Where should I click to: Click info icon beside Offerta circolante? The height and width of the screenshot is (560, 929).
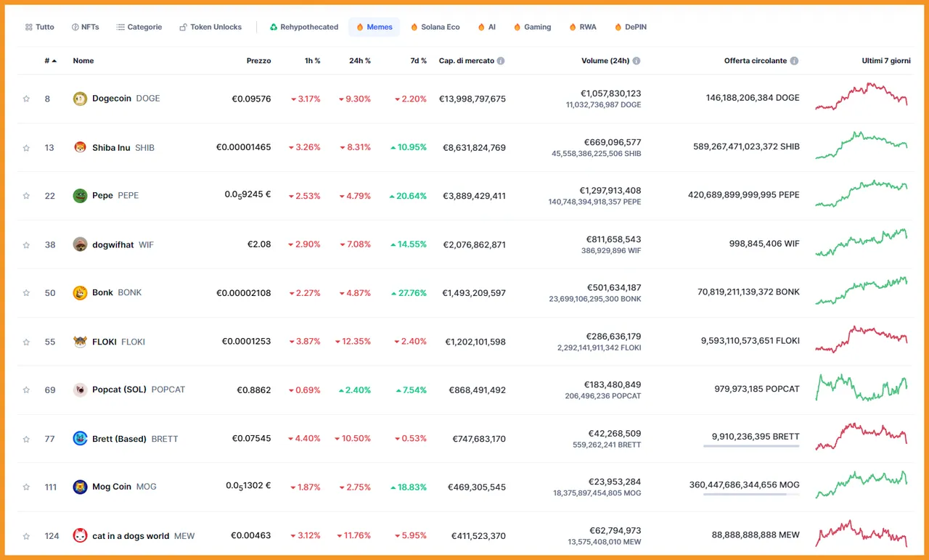pos(794,61)
